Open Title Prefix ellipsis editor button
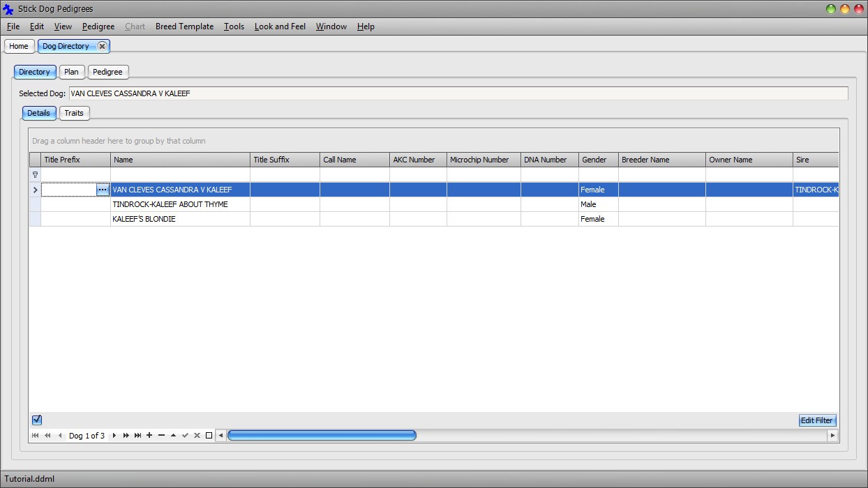This screenshot has height=488, width=868. point(103,190)
